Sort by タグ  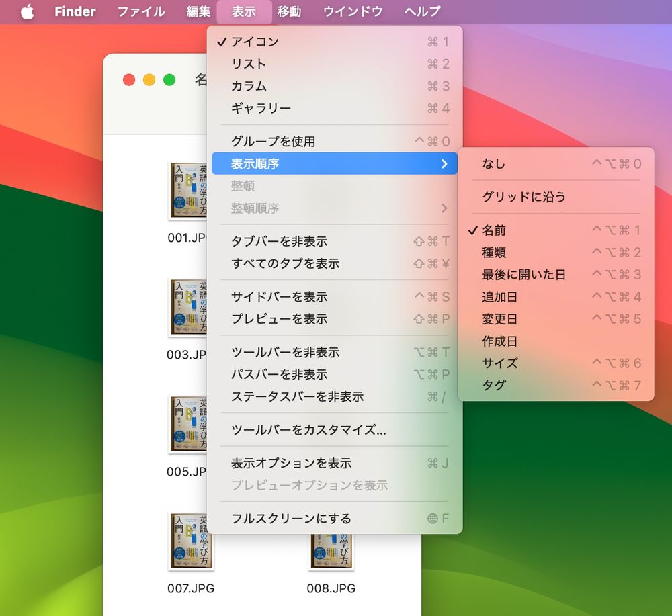click(x=556, y=386)
